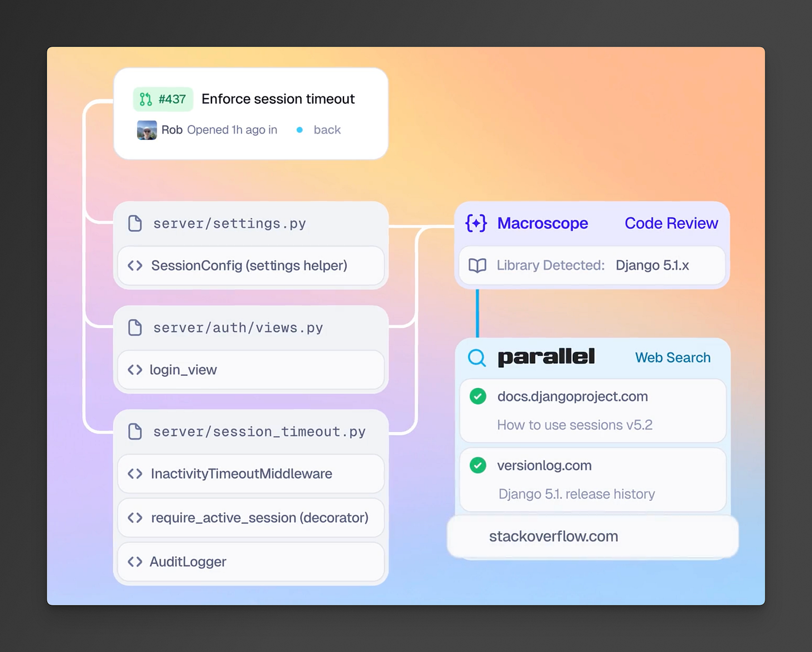Viewport: 812px width, 652px height.
Task: Select the login_view row
Action: [251, 370]
